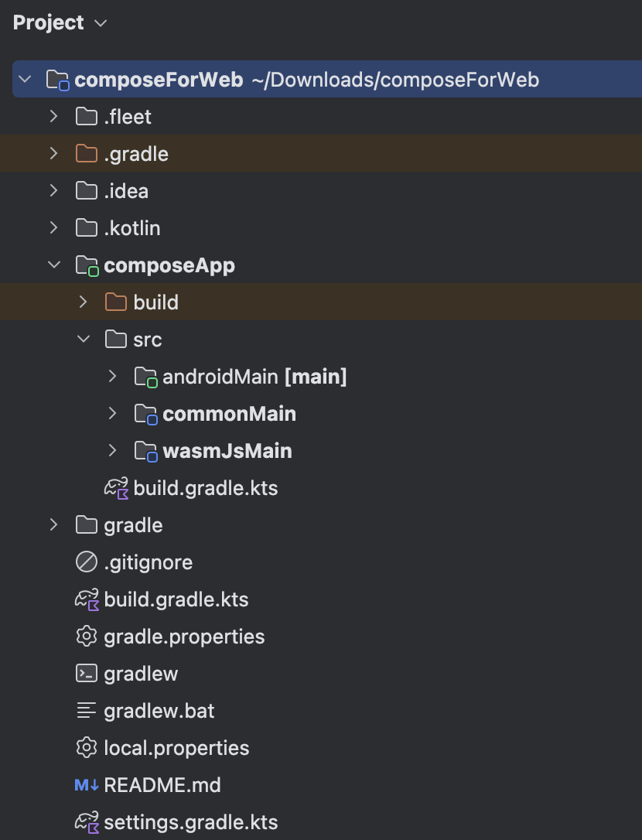The height and width of the screenshot is (840, 642).
Task: Collapse the src folder chevron
Action: [83, 339]
